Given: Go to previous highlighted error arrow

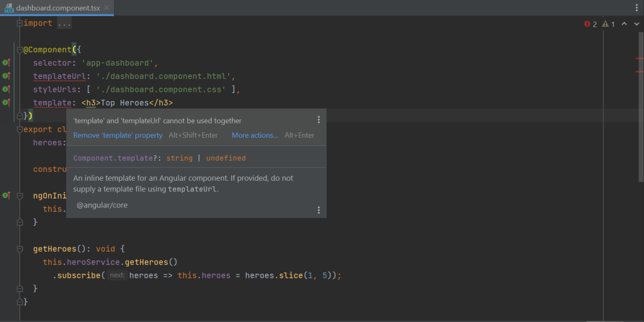Looking at the screenshot, I should [624, 24].
